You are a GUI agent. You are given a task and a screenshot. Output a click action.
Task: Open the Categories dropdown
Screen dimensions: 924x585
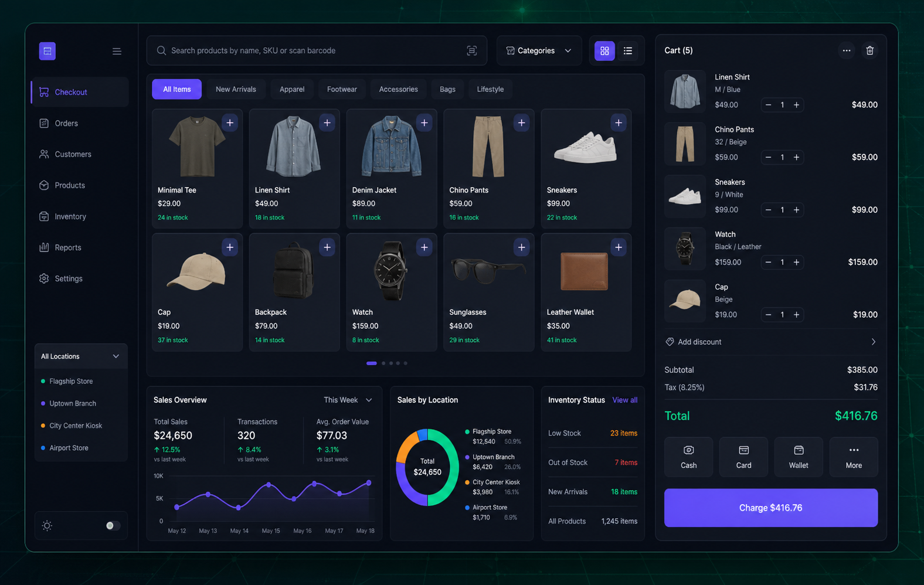[x=539, y=50]
